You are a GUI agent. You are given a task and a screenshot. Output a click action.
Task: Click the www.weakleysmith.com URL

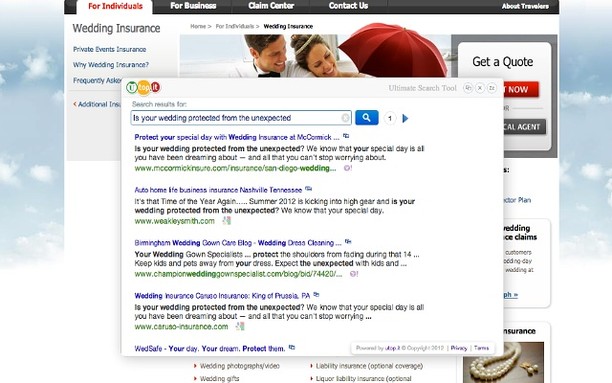point(174,221)
